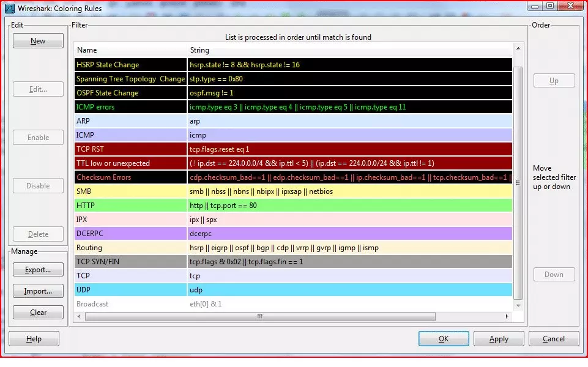Confirm changes with OK
The width and height of the screenshot is (588, 367).
[x=443, y=338]
